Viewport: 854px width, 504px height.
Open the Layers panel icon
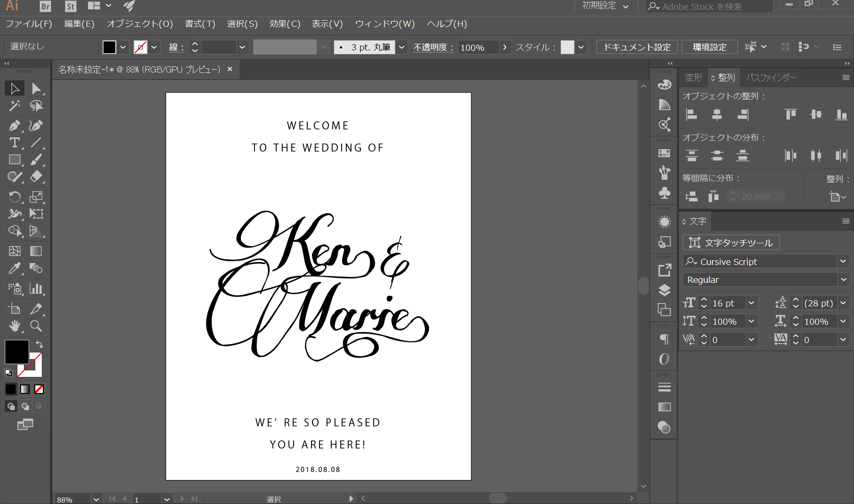point(664,290)
